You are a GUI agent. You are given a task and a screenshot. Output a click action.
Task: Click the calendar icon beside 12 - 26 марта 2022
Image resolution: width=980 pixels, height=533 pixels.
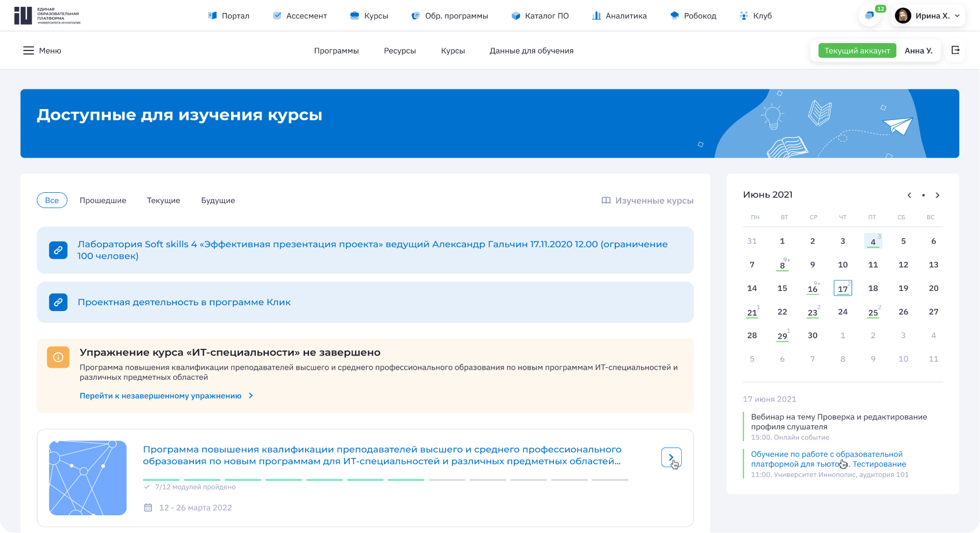148,507
